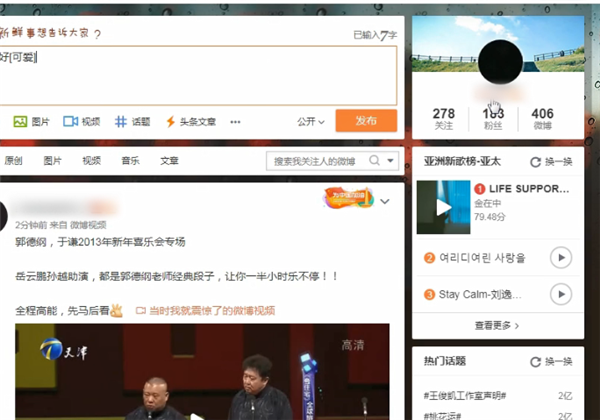The height and width of the screenshot is (420, 600).
Task: Click the search magnifier icon
Action: pos(375,160)
